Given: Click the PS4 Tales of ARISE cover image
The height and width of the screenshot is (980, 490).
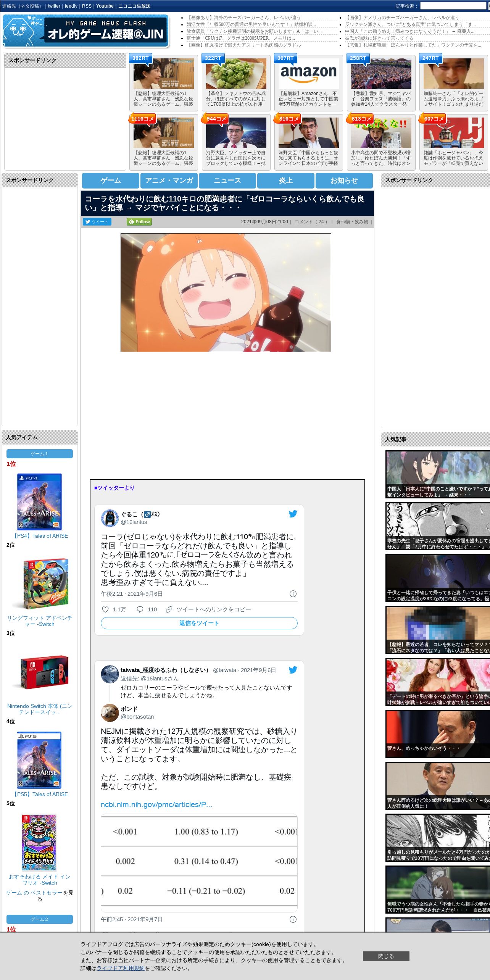Looking at the screenshot, I should point(39,502).
